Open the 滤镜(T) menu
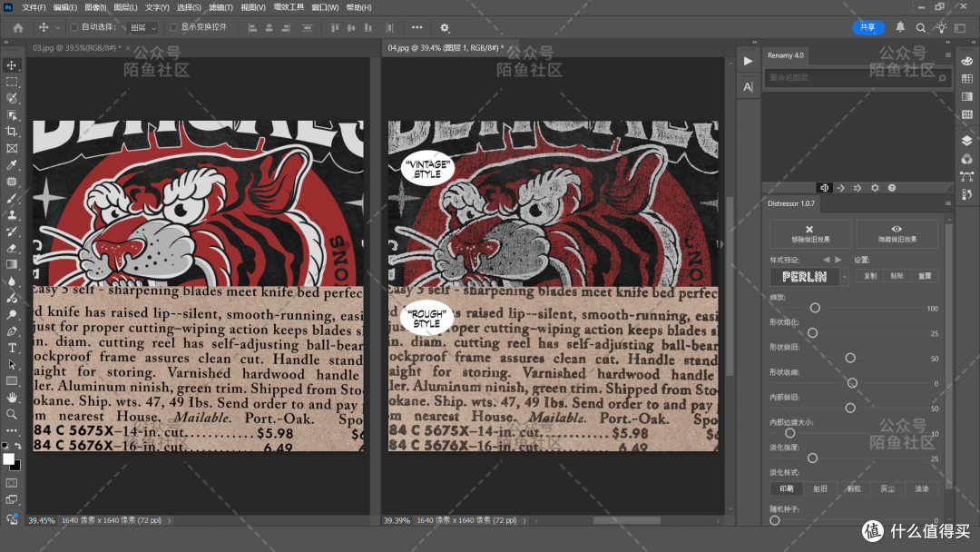Screen dimensions: 980x552 coord(220,7)
